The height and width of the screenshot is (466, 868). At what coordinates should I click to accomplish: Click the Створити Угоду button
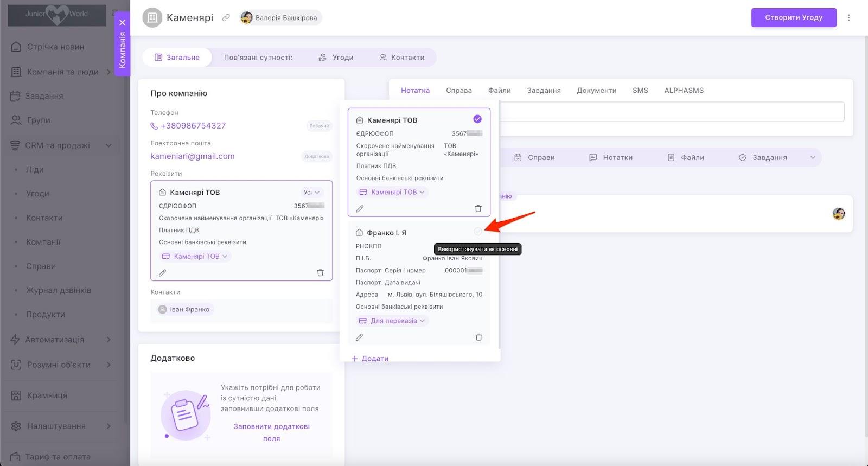pyautogui.click(x=793, y=17)
